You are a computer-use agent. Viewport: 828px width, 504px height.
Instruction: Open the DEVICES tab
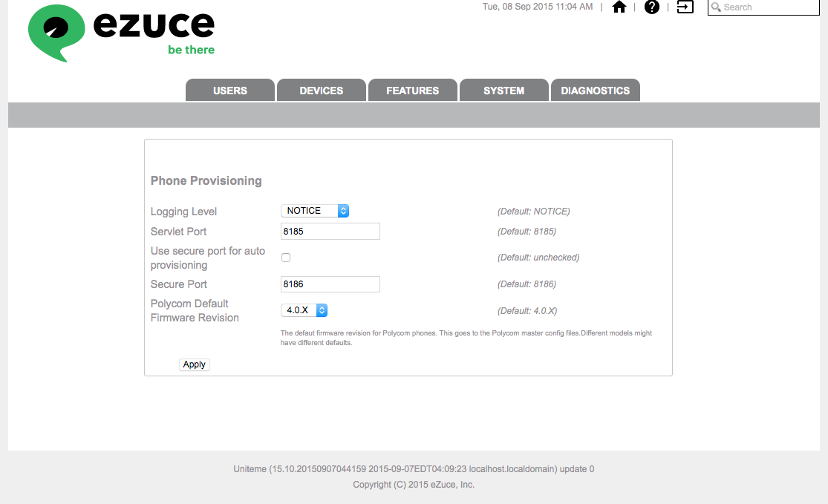pyautogui.click(x=321, y=91)
